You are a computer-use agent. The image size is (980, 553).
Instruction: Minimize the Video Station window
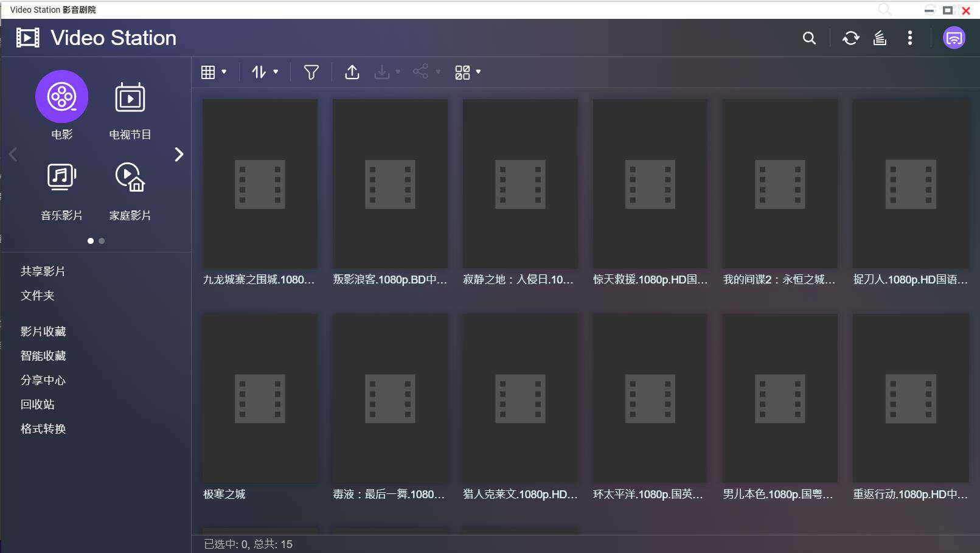(930, 10)
